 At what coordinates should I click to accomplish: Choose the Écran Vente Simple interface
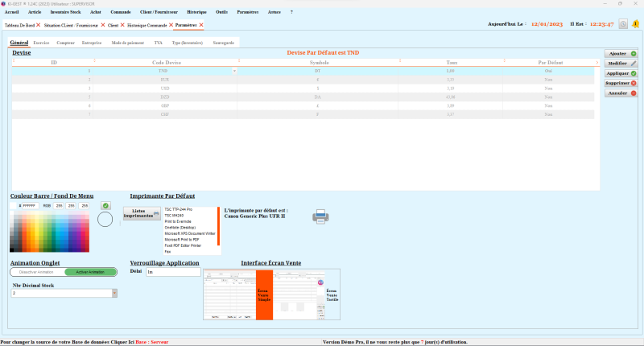262,295
